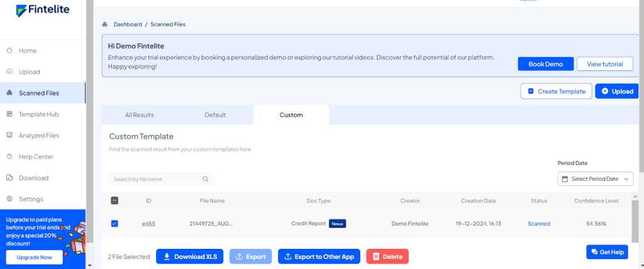This screenshot has width=644, height=269.
Task: Click the Fintelite logo
Action: coord(43,11)
